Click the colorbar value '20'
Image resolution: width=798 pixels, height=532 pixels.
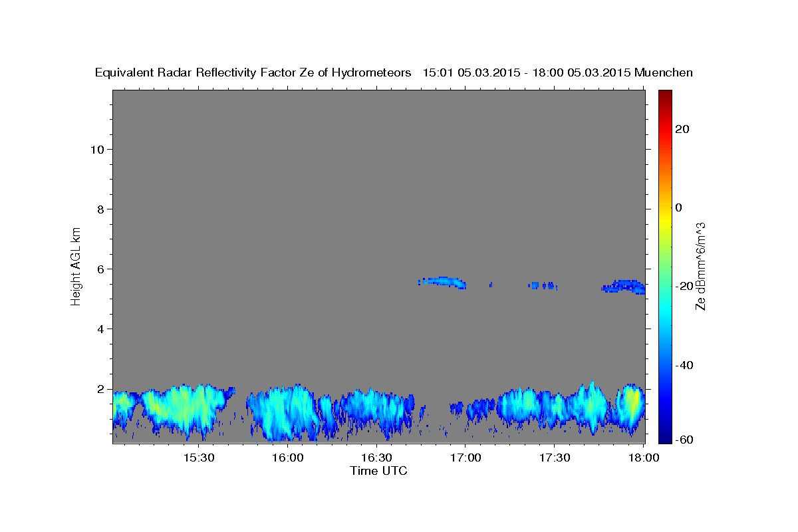pyautogui.click(x=682, y=129)
